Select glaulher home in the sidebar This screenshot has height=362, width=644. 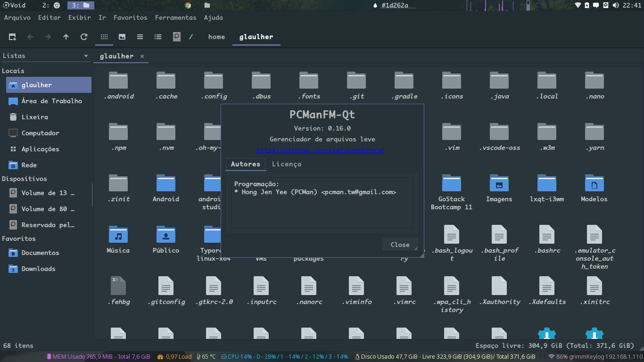tap(49, 85)
